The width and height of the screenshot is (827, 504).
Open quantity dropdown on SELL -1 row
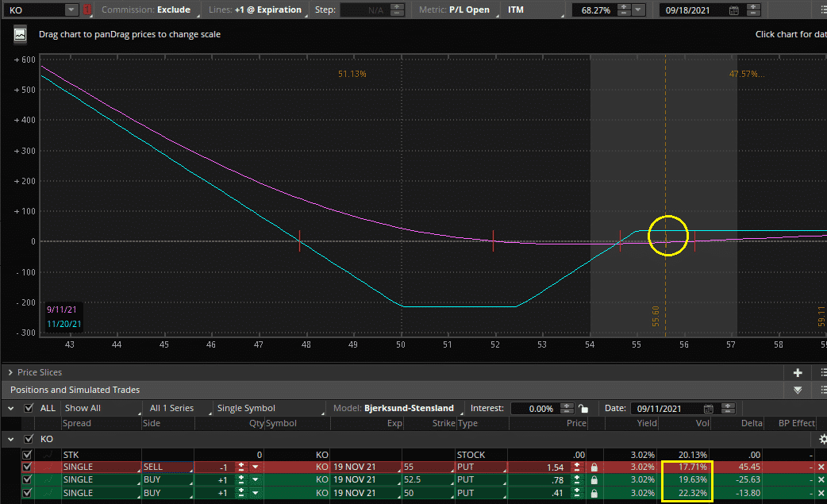point(256,467)
